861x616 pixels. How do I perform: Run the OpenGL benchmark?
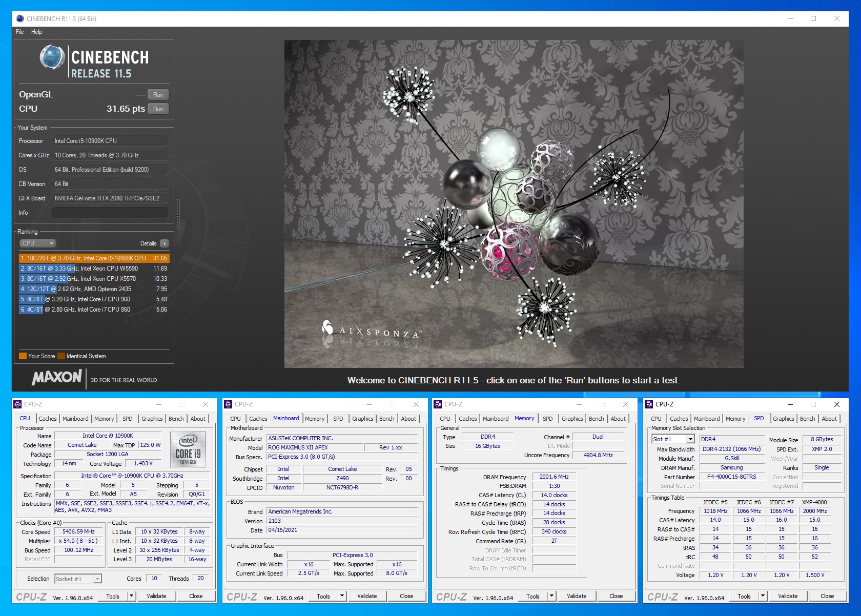point(158,95)
